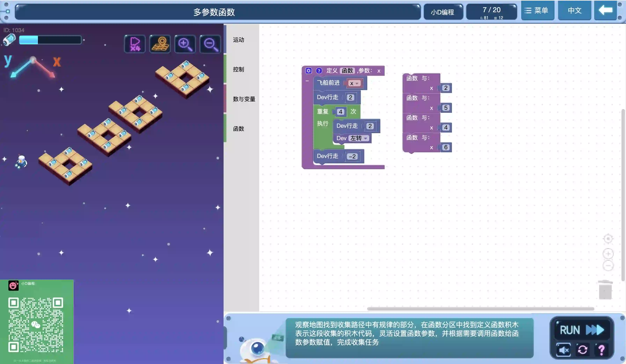Select the 控制 block category

click(238, 69)
